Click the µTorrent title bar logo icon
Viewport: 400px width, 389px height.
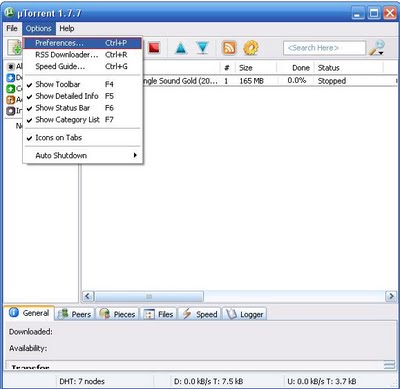tap(10, 13)
